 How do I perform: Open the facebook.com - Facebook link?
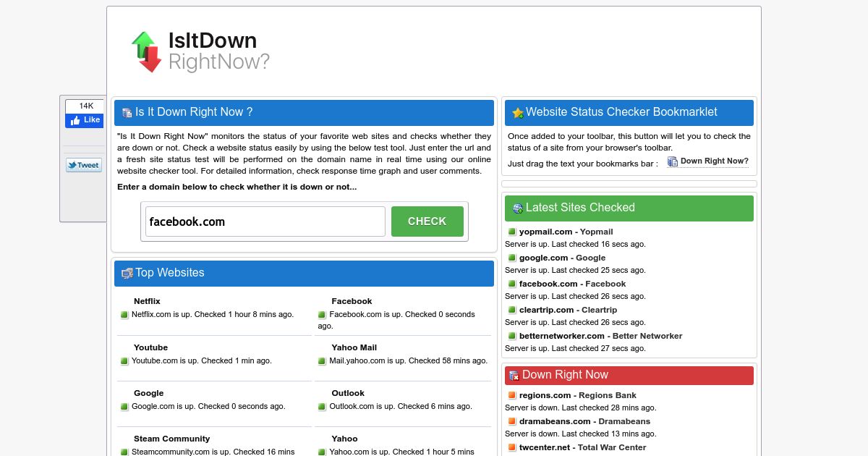(572, 284)
